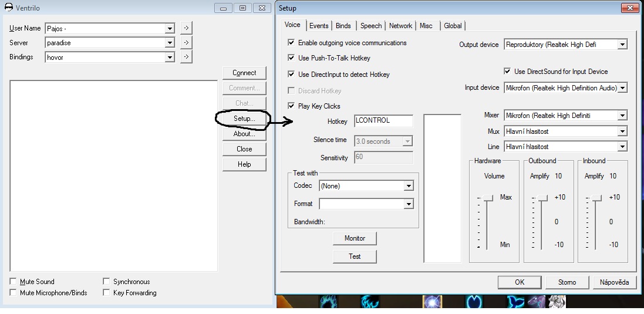Open User Name editor arrow button
This screenshot has width=644, height=314.
[186, 28]
